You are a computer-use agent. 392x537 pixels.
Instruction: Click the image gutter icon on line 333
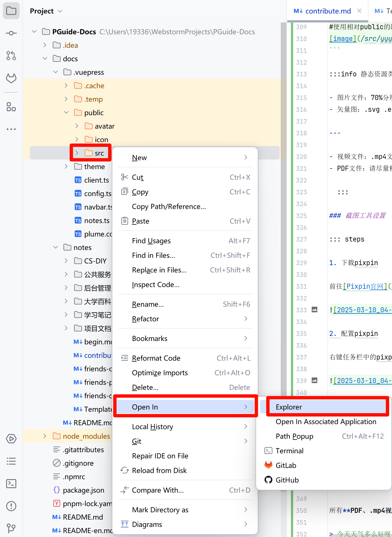[314, 310]
